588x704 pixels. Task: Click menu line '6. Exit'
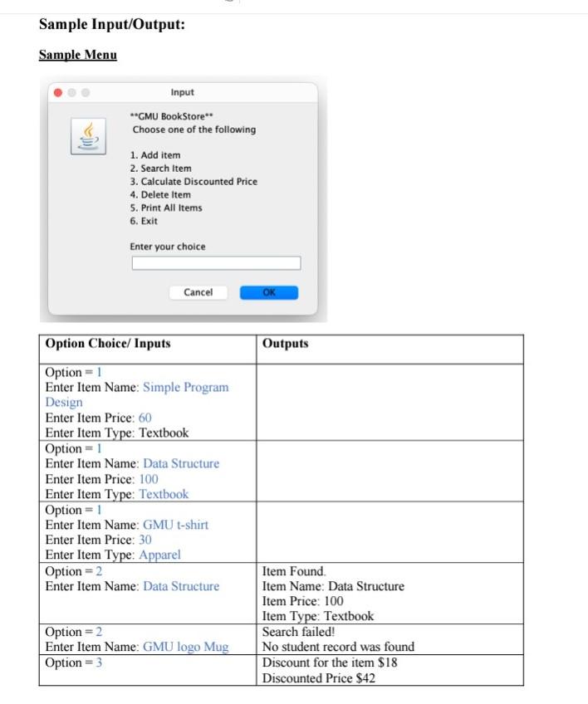click(x=144, y=221)
